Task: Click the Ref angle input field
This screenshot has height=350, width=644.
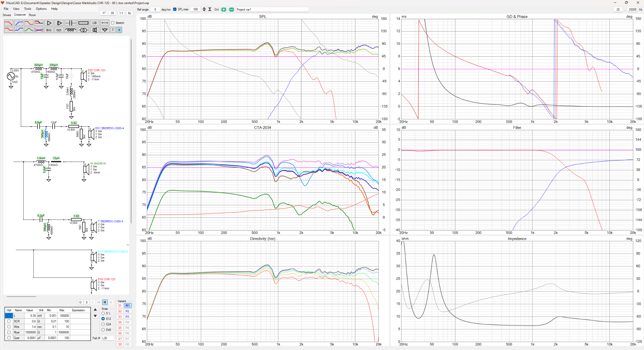Action: [155, 9]
